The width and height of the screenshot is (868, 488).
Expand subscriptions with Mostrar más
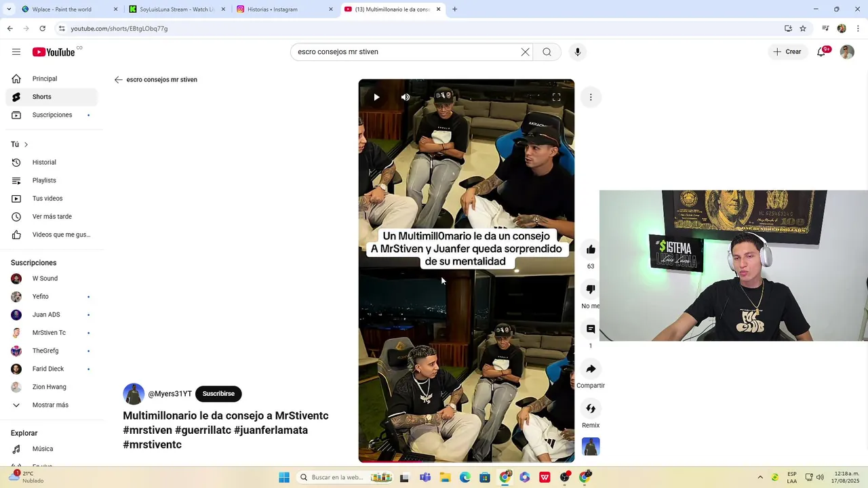coord(52,405)
